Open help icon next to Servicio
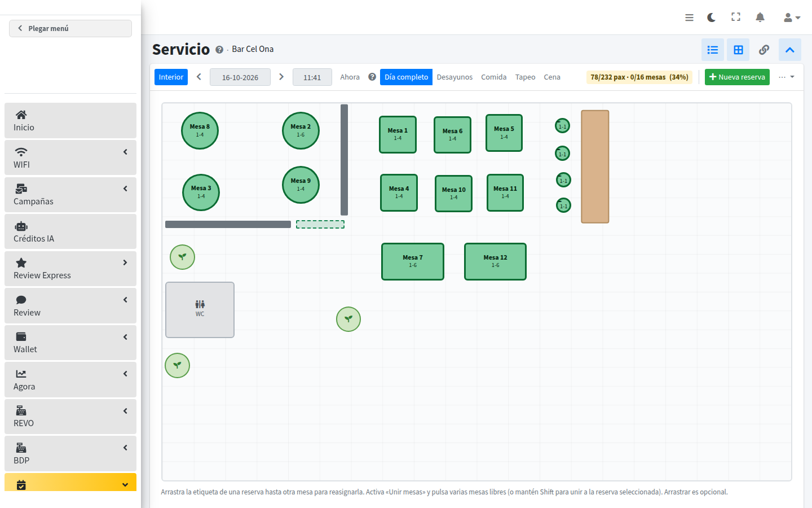Screen dimensions: 812x508 [x=219, y=50]
